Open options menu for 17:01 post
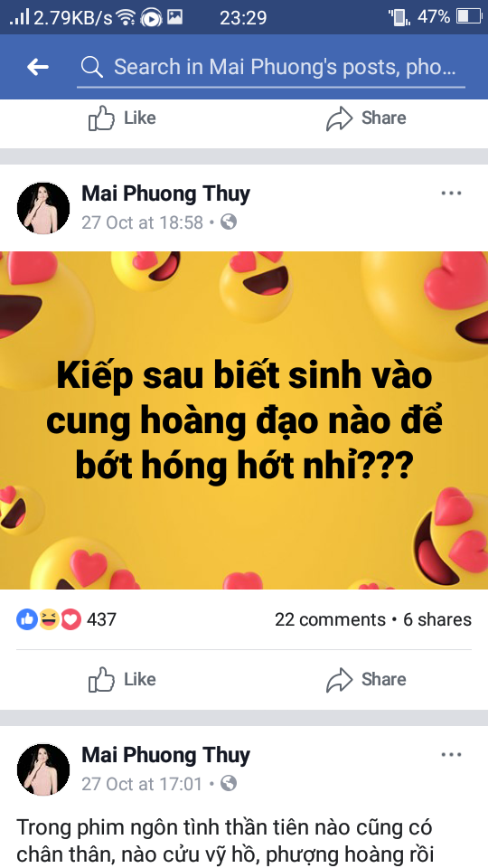This screenshot has height=868, width=488. 451,754
